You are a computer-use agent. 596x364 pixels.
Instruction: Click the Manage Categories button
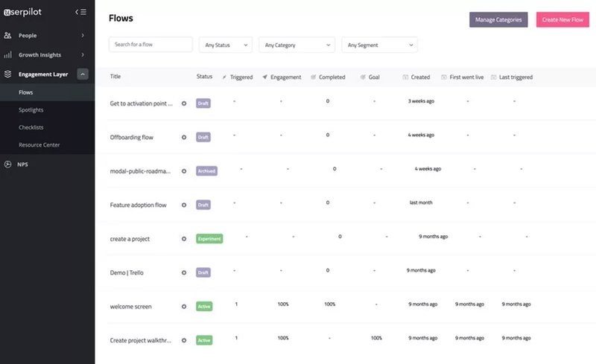498,19
